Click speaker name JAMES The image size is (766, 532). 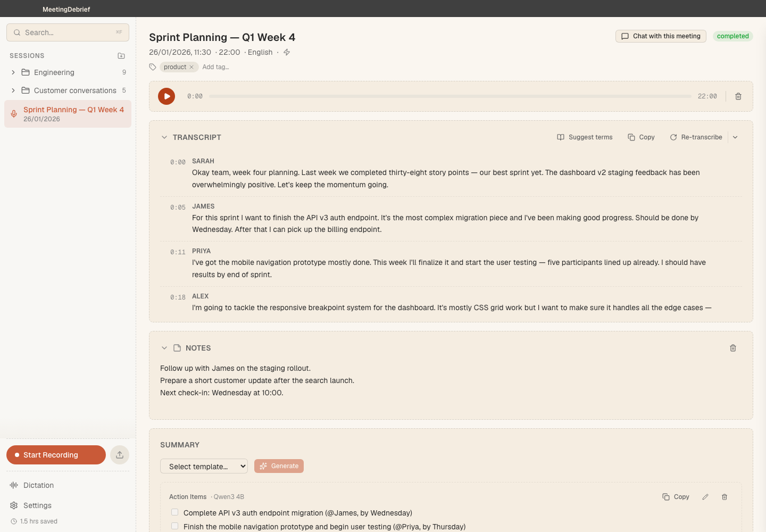203,206
